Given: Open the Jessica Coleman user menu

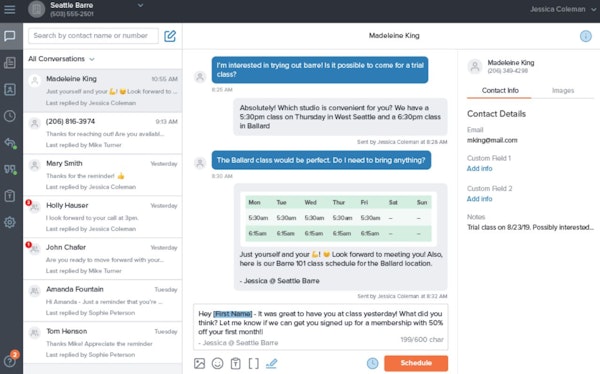Looking at the screenshot, I should pos(563,9).
